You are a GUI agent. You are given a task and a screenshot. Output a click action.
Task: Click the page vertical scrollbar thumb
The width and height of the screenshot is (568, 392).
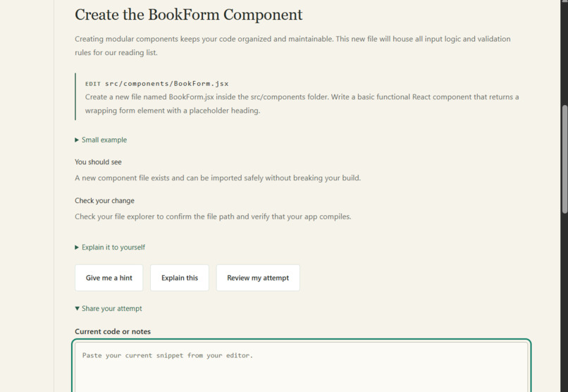tap(564, 159)
